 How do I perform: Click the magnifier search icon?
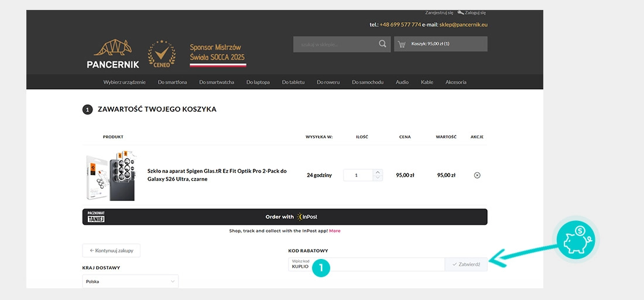click(x=382, y=44)
